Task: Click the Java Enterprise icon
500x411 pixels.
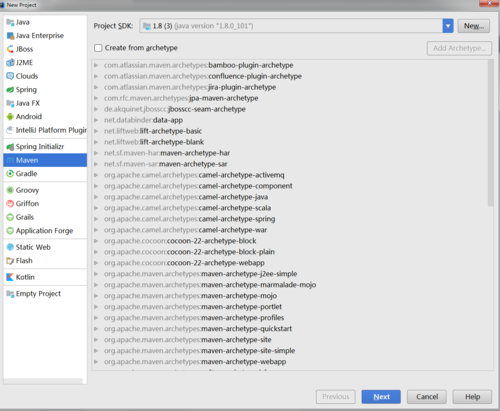Action: (10, 36)
